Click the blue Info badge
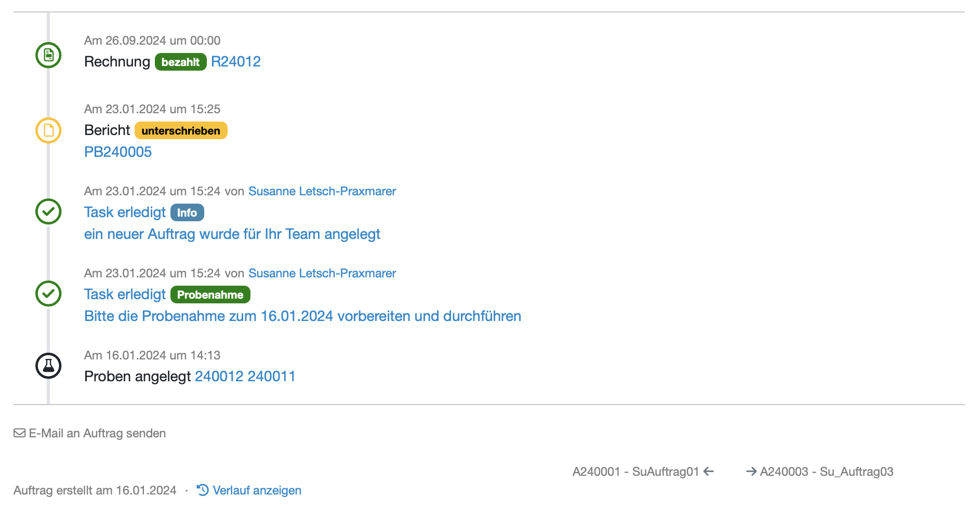The height and width of the screenshot is (508, 980). pos(187,212)
